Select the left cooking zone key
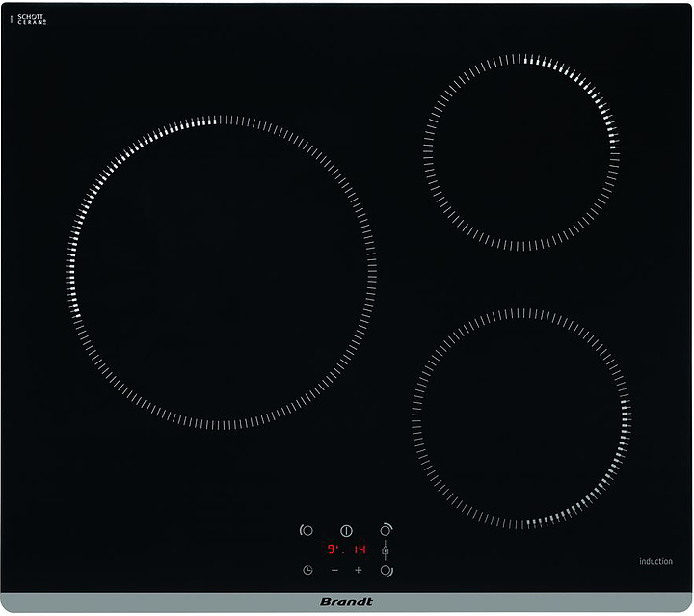694x616 pixels. point(307,530)
